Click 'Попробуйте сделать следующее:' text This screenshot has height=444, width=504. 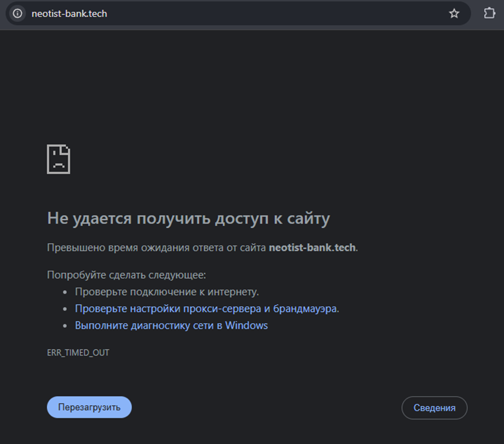[126, 275]
